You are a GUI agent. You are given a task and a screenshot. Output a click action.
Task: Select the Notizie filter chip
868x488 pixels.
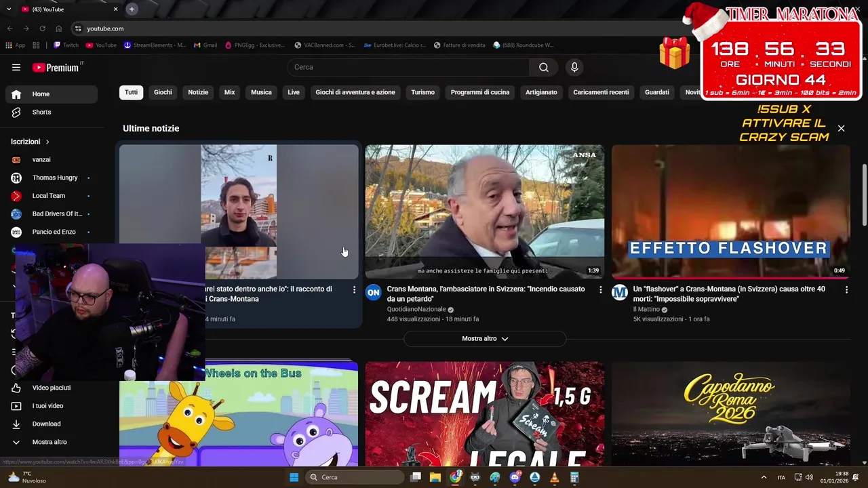198,92
